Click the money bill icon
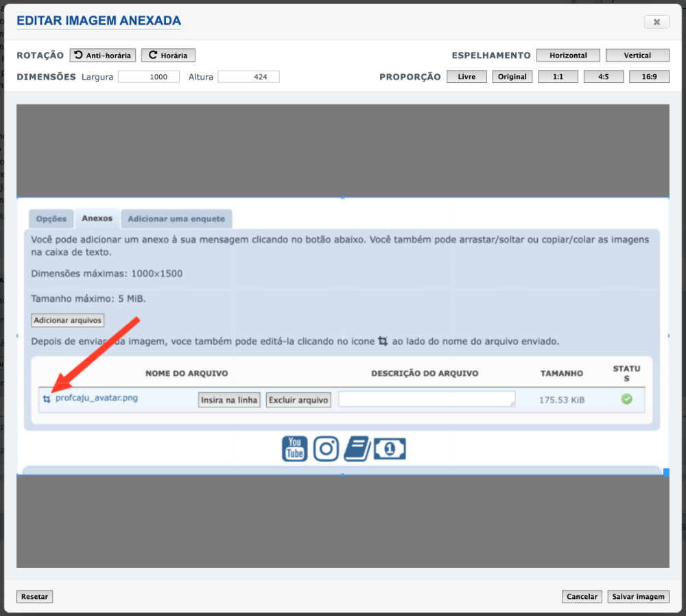The width and height of the screenshot is (686, 616). [390, 449]
